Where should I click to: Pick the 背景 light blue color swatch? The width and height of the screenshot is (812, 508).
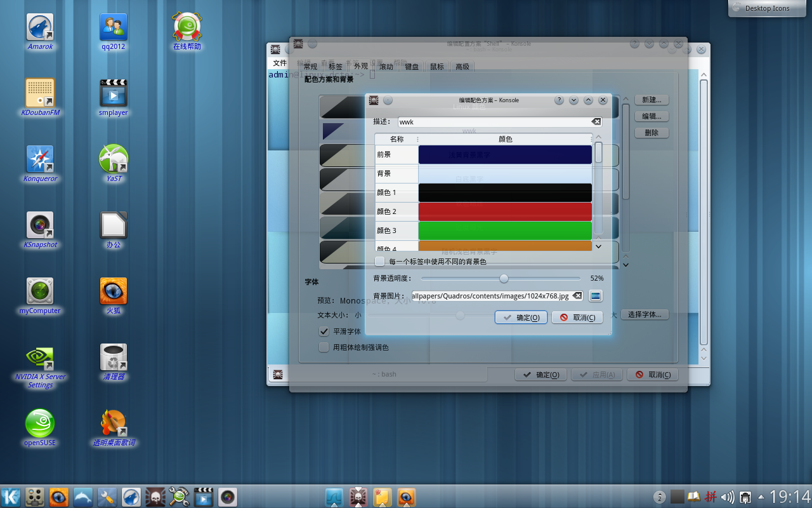click(505, 173)
